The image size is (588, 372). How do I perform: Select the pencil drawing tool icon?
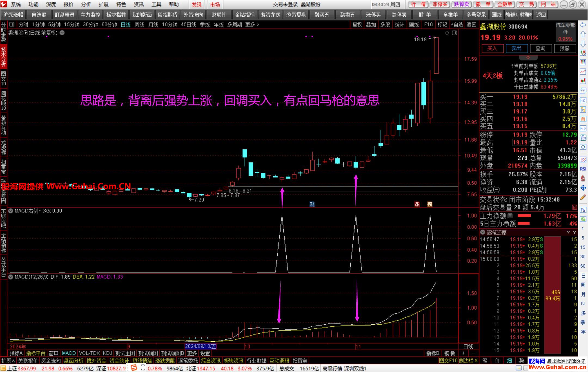coord(583,197)
